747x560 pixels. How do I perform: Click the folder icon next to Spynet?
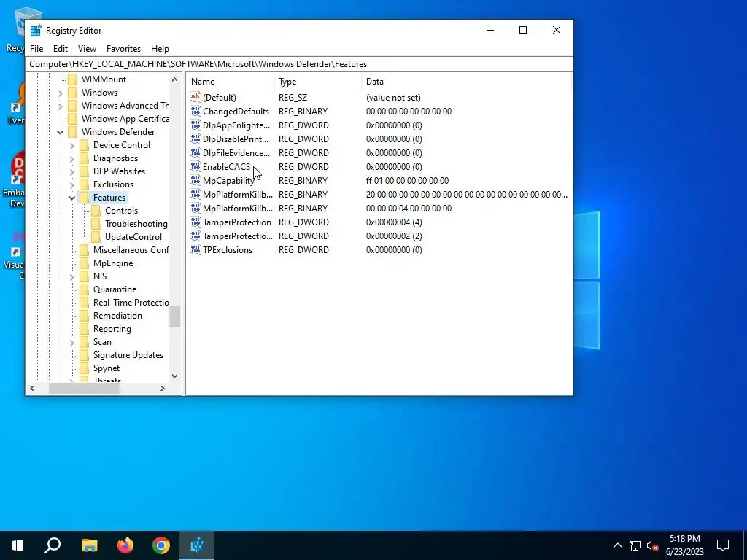point(84,368)
